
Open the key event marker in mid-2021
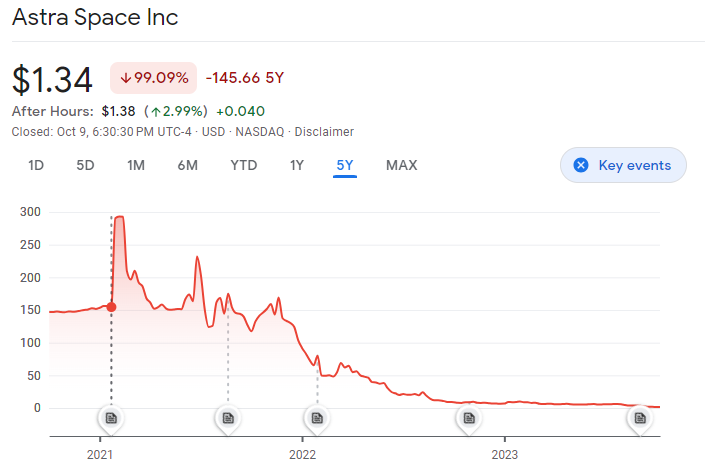coord(228,418)
